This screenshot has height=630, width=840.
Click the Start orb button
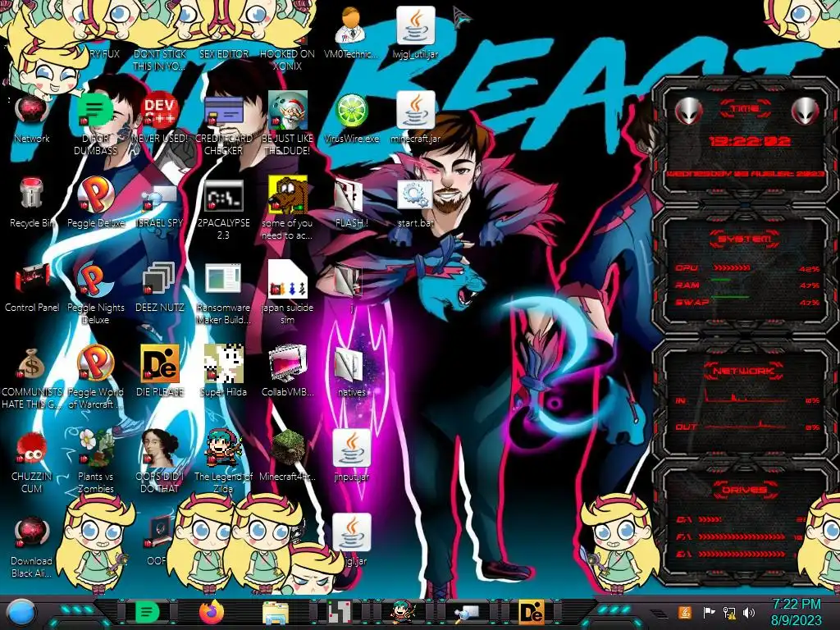(x=20, y=614)
